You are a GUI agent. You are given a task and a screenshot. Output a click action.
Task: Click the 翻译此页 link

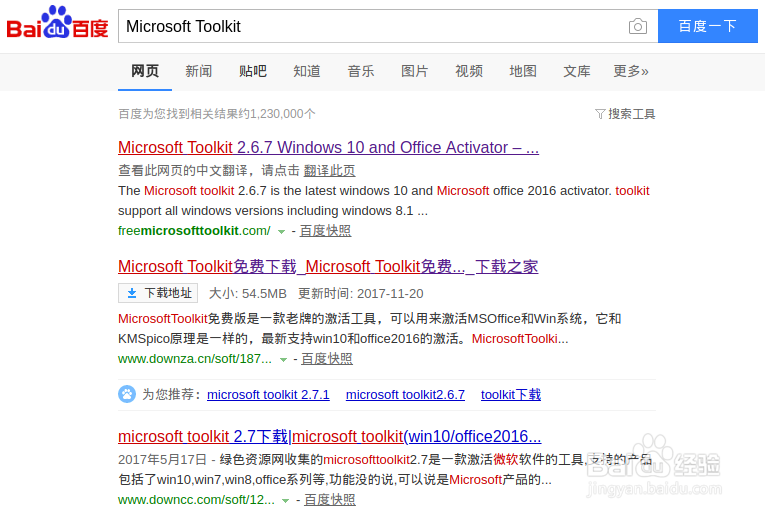(x=329, y=171)
